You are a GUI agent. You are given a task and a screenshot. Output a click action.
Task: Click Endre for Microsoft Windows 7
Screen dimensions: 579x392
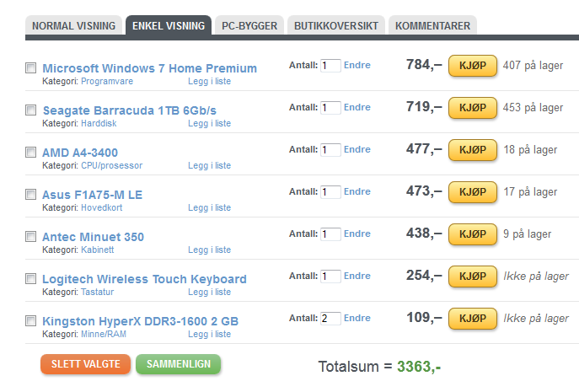(x=357, y=65)
